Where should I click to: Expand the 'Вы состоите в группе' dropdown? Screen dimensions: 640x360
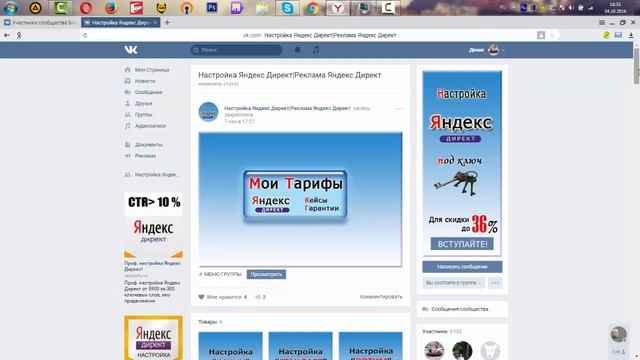453,282
